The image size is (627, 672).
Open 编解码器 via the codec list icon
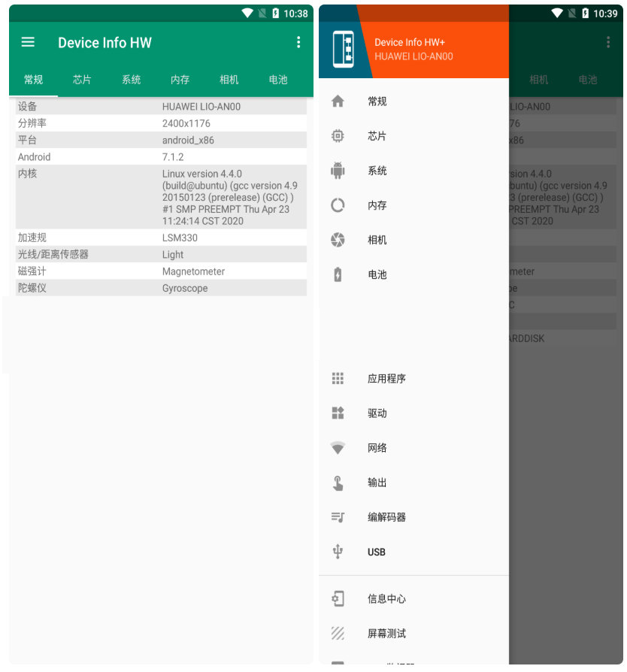(338, 517)
